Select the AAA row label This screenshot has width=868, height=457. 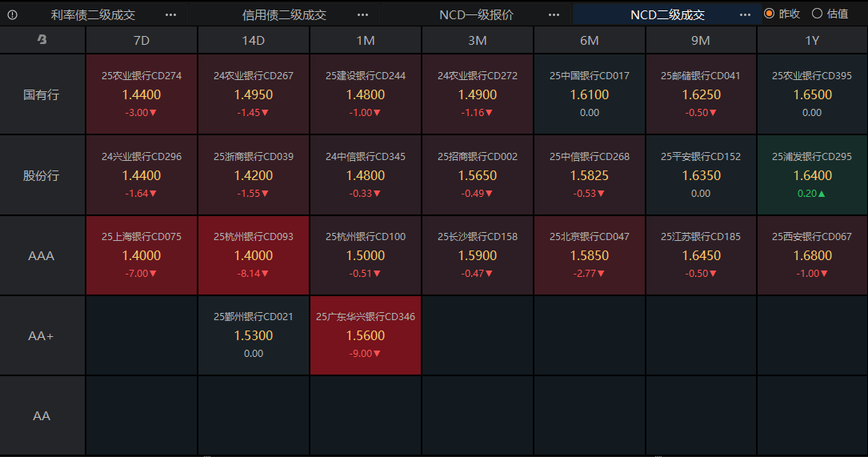(x=42, y=255)
